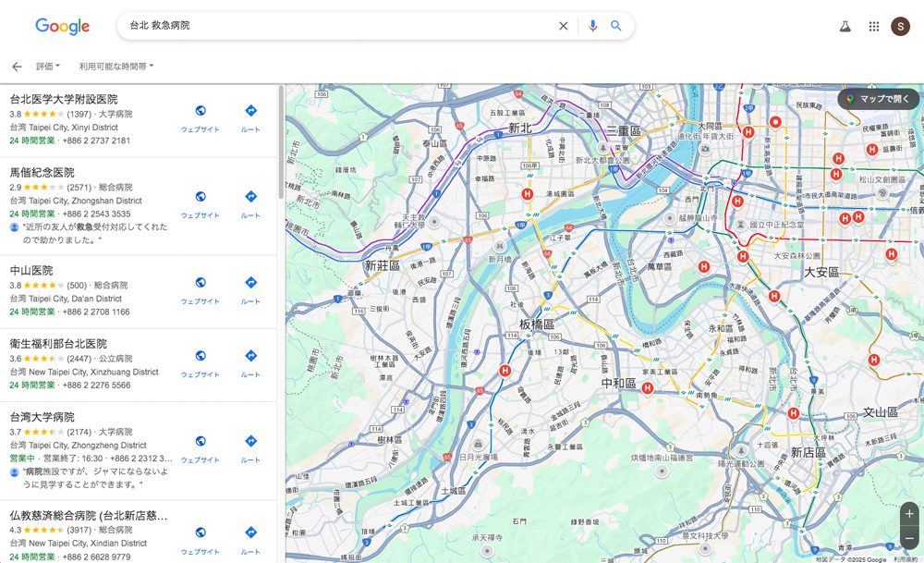Get route to 中山医院
The height and width of the screenshot is (563, 924).
250,290
